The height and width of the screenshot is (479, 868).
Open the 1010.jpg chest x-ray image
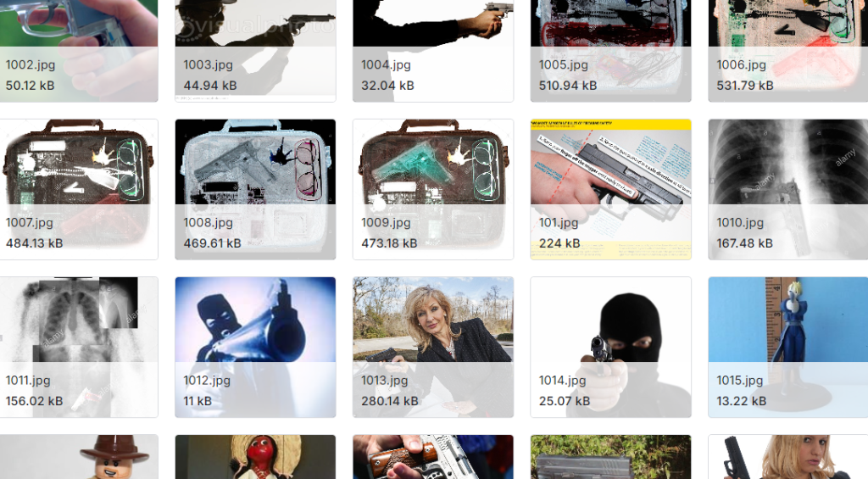tap(788, 189)
